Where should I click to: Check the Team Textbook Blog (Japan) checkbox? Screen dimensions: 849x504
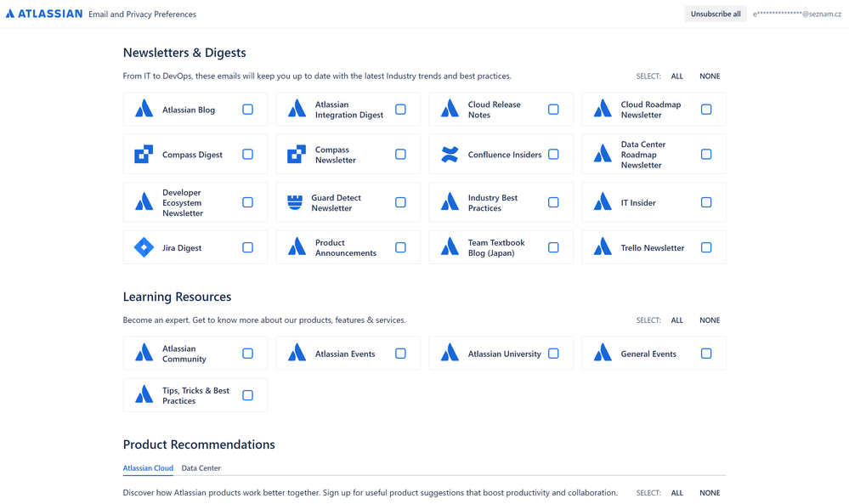coord(552,247)
